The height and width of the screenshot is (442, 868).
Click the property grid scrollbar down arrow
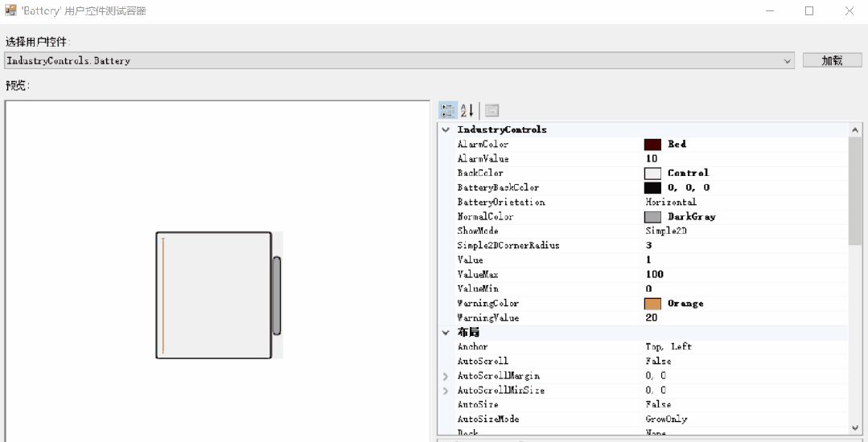tap(855, 428)
